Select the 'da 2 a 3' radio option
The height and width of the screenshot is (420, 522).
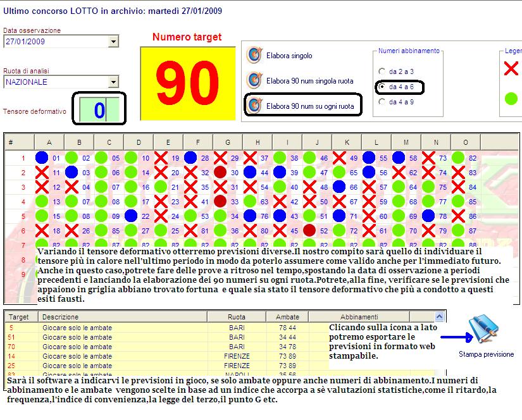(x=382, y=71)
